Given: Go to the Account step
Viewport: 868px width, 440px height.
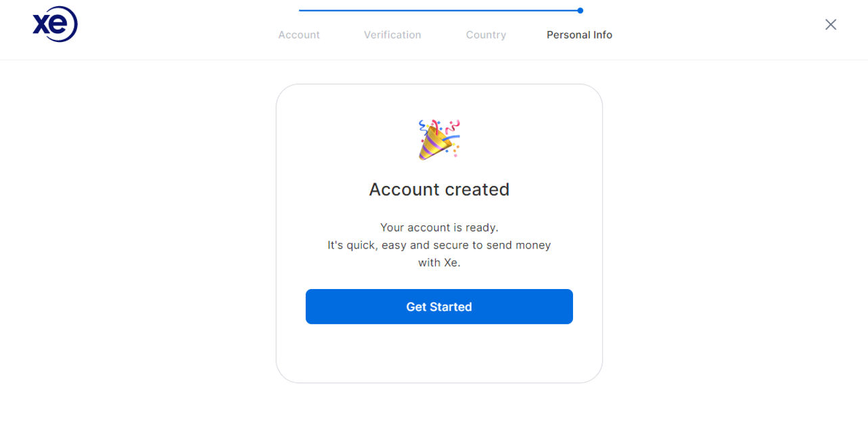Looking at the screenshot, I should tap(299, 35).
